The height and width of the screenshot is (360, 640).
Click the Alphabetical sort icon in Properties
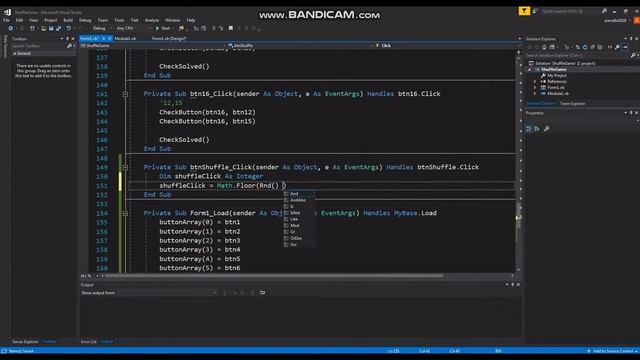click(x=537, y=129)
